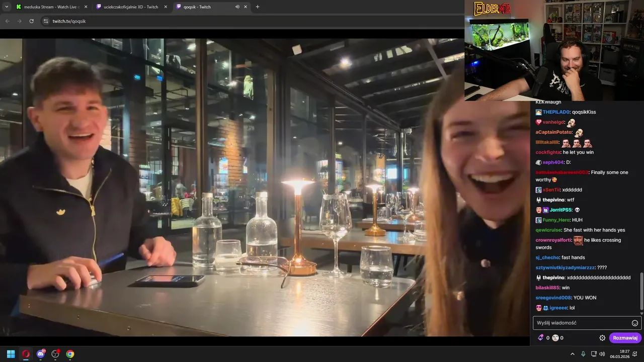Click the microphone icon in system tray
Image resolution: width=644 pixels, height=362 pixels.
(x=584, y=354)
